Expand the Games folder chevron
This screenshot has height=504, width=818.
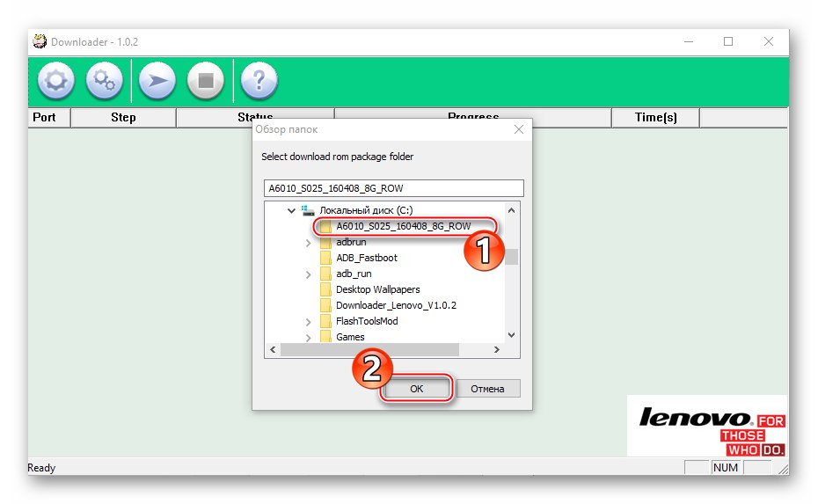(x=309, y=338)
